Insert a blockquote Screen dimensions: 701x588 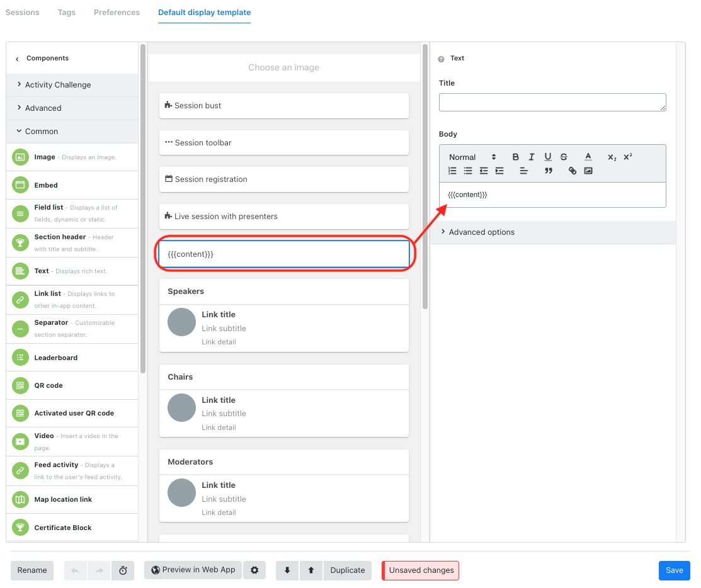click(x=549, y=171)
